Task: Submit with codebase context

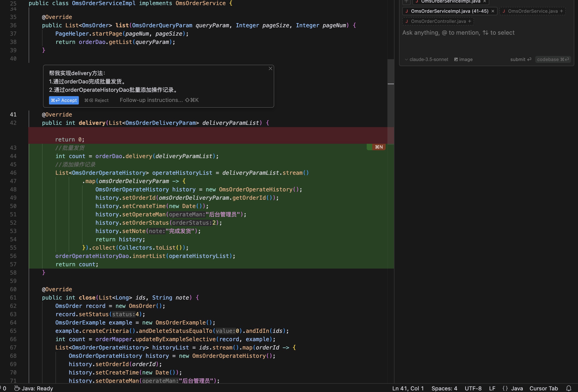Action: pos(553,59)
